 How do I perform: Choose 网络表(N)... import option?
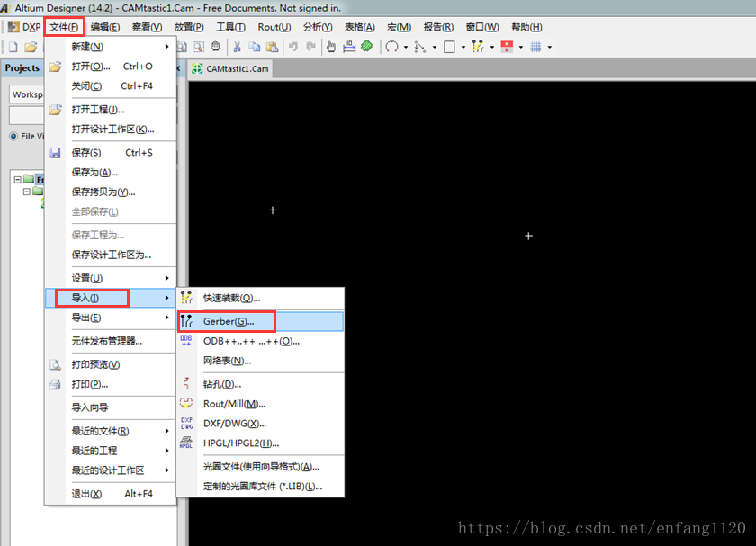[260, 361]
